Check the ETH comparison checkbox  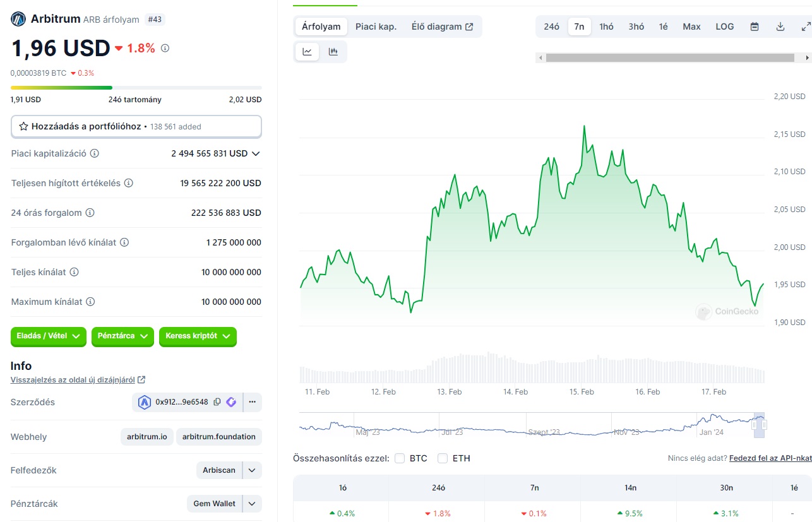443,458
